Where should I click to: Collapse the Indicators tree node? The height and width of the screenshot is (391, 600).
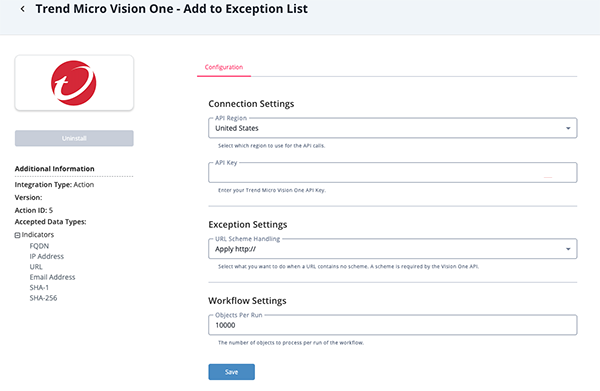coord(17,235)
